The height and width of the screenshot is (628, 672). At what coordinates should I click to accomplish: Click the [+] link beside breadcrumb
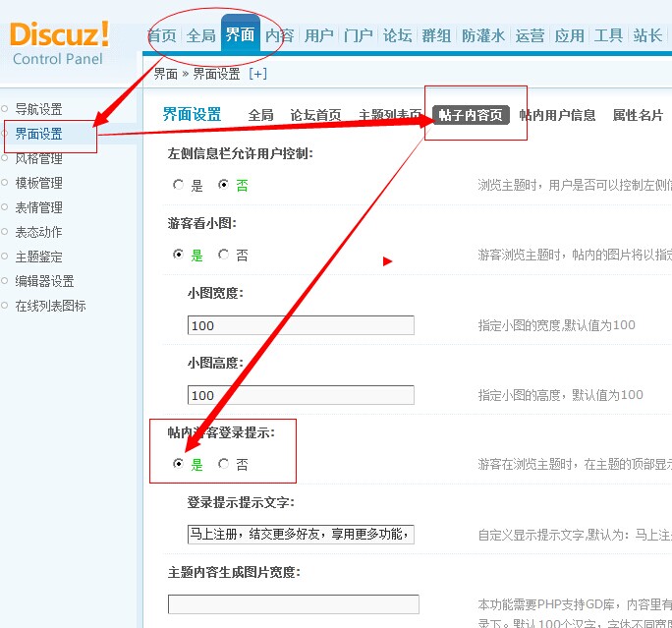258,74
